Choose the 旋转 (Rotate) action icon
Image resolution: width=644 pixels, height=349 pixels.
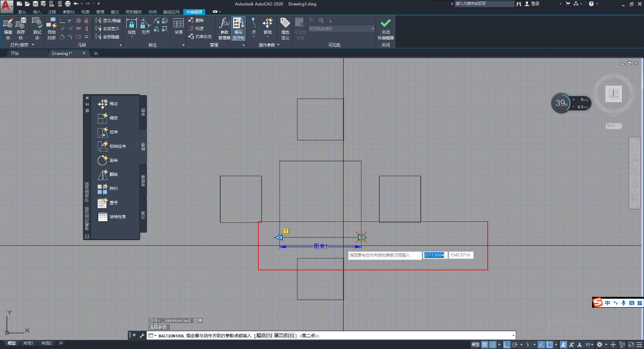click(x=103, y=160)
